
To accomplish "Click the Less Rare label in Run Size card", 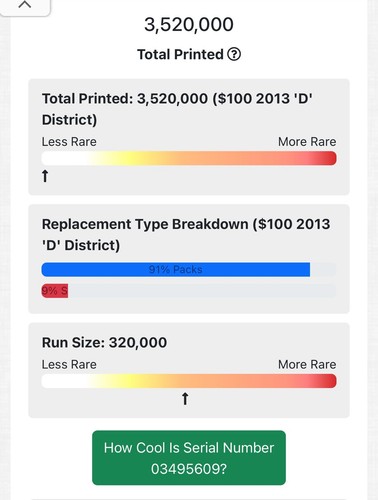I will (x=69, y=364).
